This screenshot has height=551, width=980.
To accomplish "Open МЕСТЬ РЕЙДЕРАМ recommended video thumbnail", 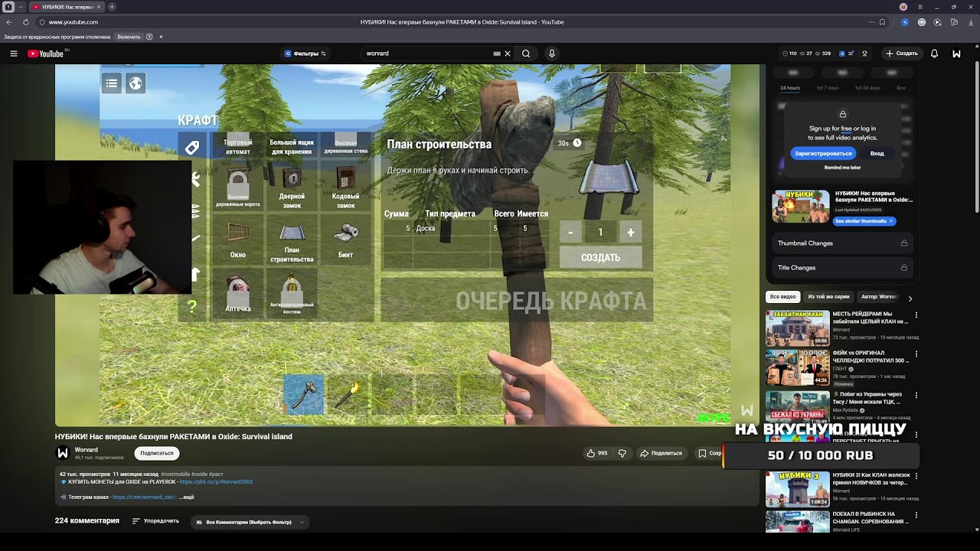I will tap(798, 328).
